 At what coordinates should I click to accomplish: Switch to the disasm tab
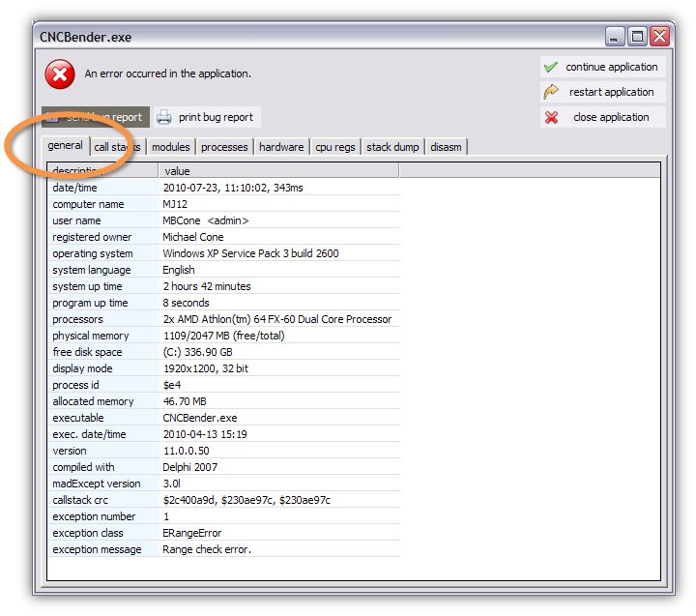[447, 147]
